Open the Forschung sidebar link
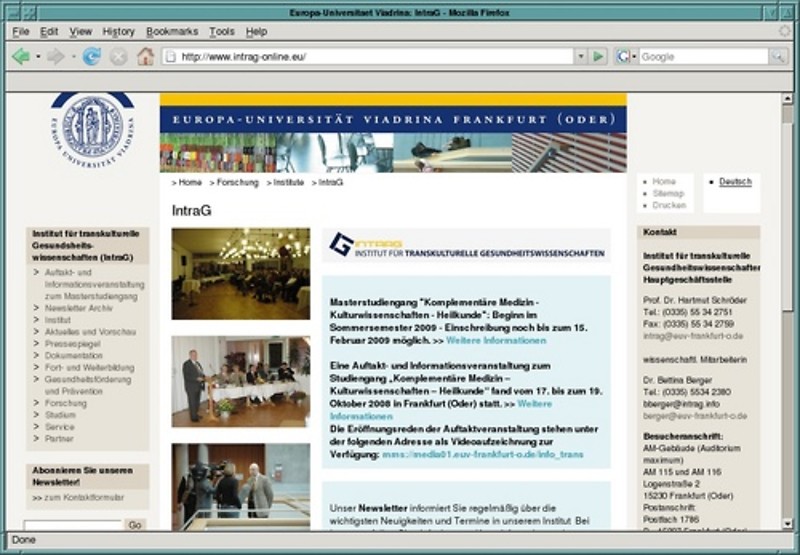 (x=66, y=403)
